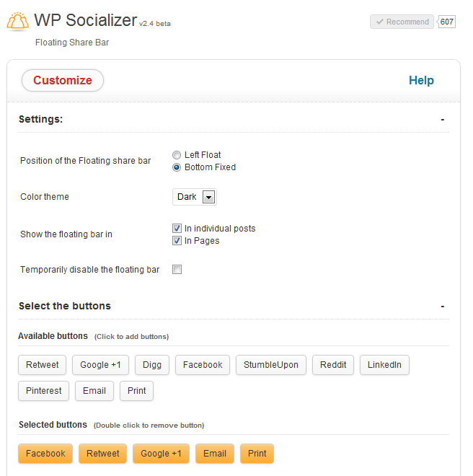The image size is (473, 476).
Task: Toggle the In Pages checkbox
Action: (177, 241)
